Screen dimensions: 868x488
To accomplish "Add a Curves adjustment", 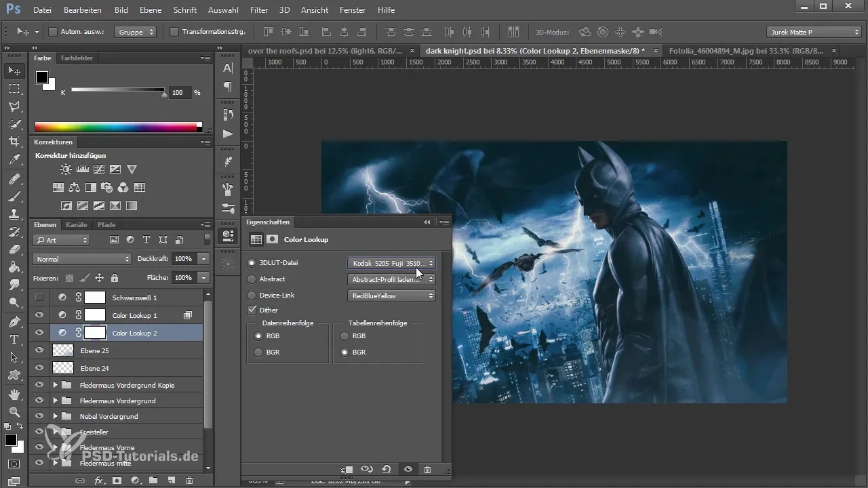I will (x=99, y=169).
